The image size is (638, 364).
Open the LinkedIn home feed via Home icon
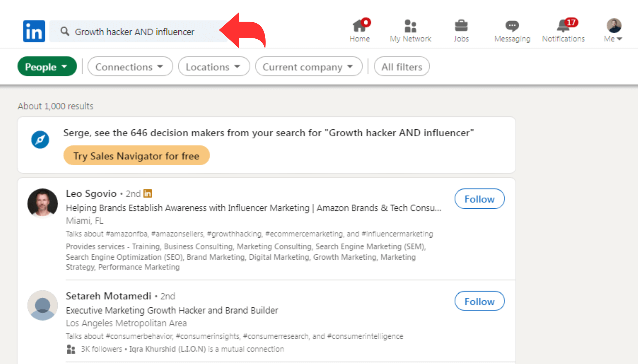tap(359, 30)
